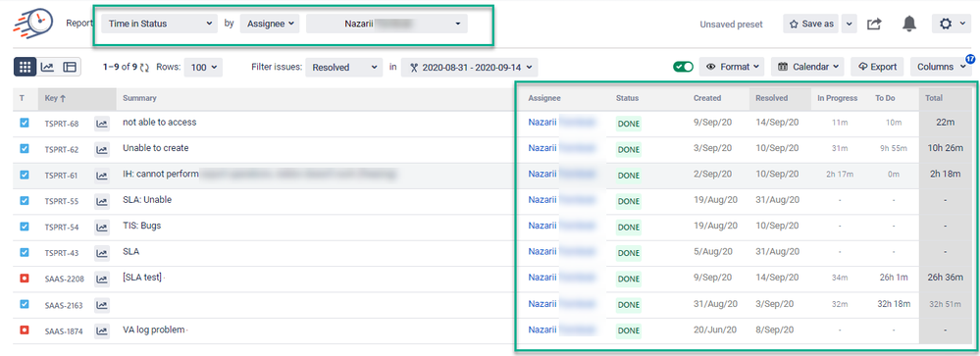Click task type icon for TSPRT-68
The image size is (980, 356).
click(x=25, y=123)
